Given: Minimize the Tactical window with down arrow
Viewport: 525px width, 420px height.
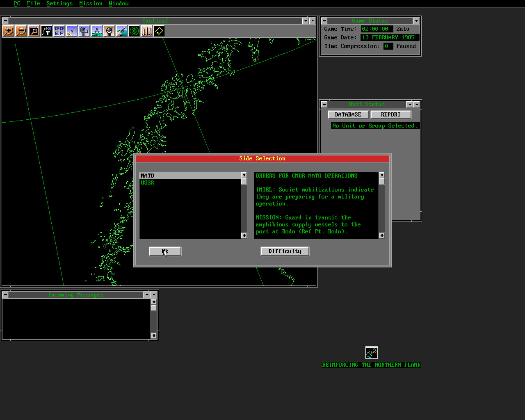Looking at the screenshot, I should [x=305, y=21].
